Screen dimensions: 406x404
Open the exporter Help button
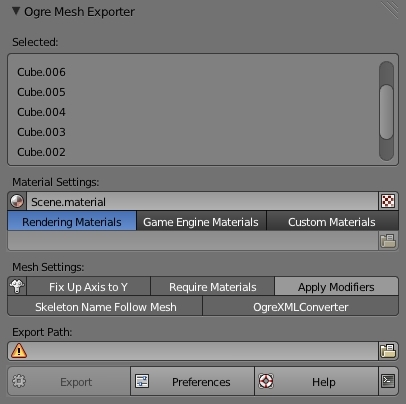tap(317, 381)
